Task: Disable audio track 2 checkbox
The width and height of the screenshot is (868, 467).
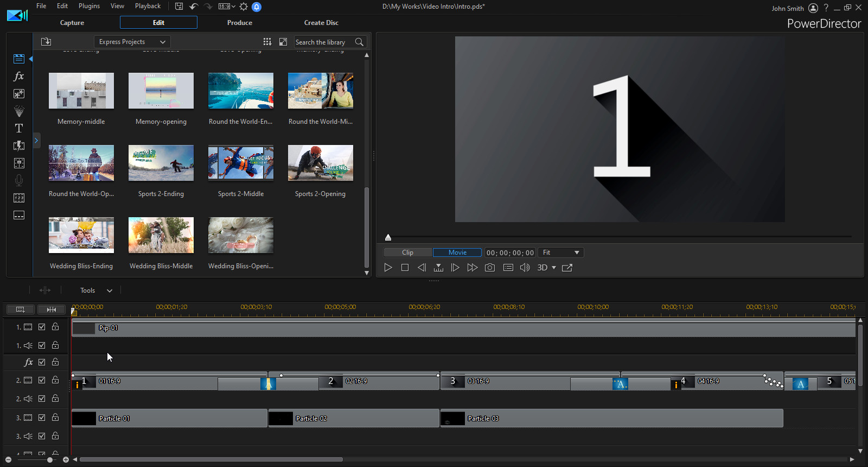Action: (42, 399)
